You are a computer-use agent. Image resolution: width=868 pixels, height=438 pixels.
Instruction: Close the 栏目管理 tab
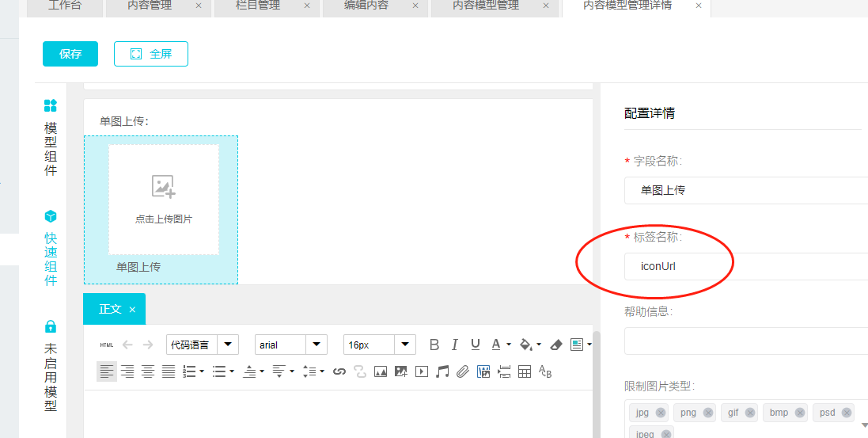pos(307,6)
